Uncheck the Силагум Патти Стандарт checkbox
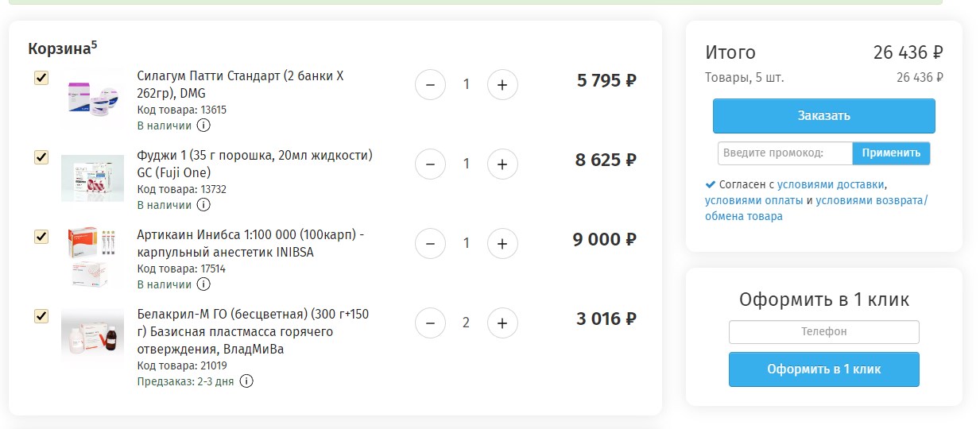Screen dimensions: 980x429 (x=41, y=78)
